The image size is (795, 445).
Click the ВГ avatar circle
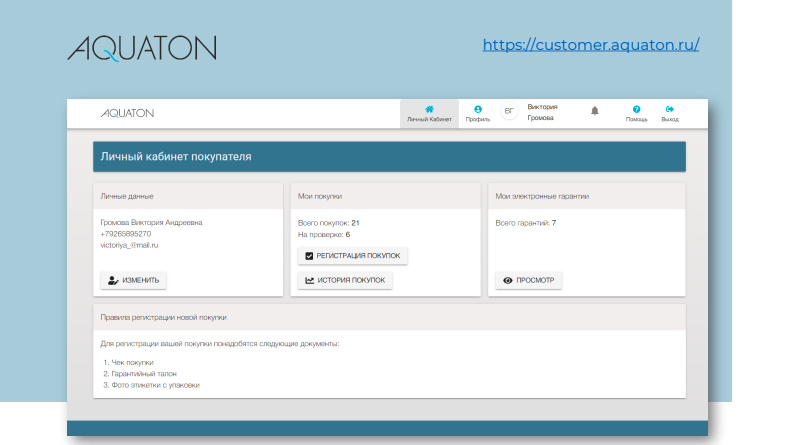pyautogui.click(x=509, y=111)
